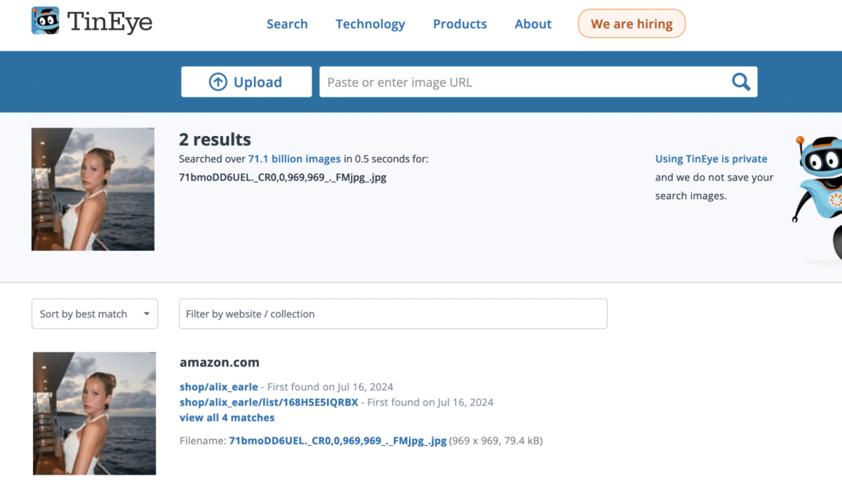Follow the Using TinEye is private link
842x504 pixels.
[711, 159]
